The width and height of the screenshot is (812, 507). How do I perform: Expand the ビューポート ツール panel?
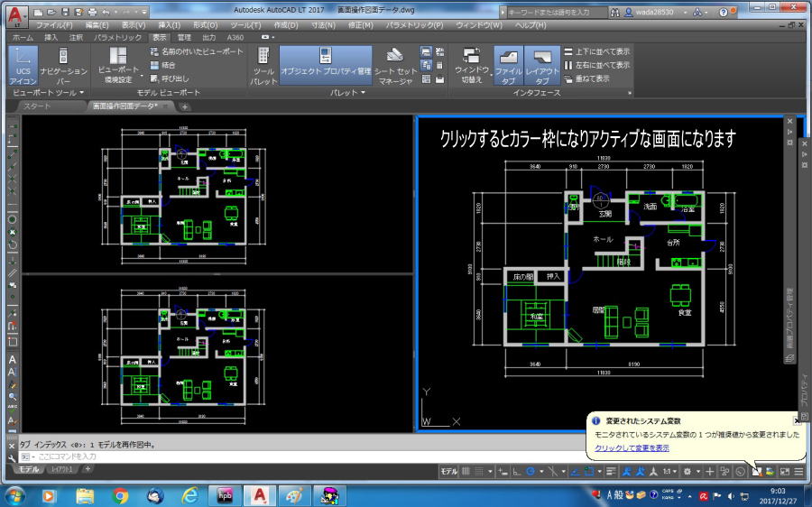pos(48,93)
